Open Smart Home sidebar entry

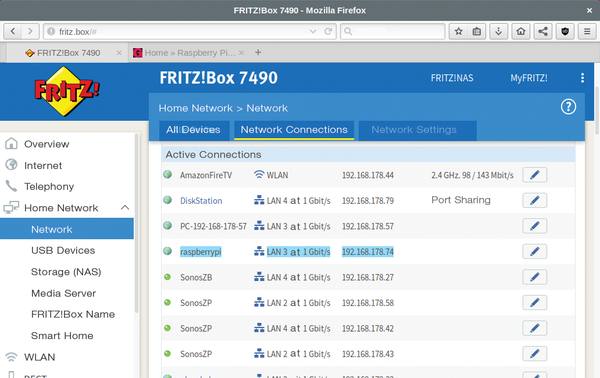(62, 336)
